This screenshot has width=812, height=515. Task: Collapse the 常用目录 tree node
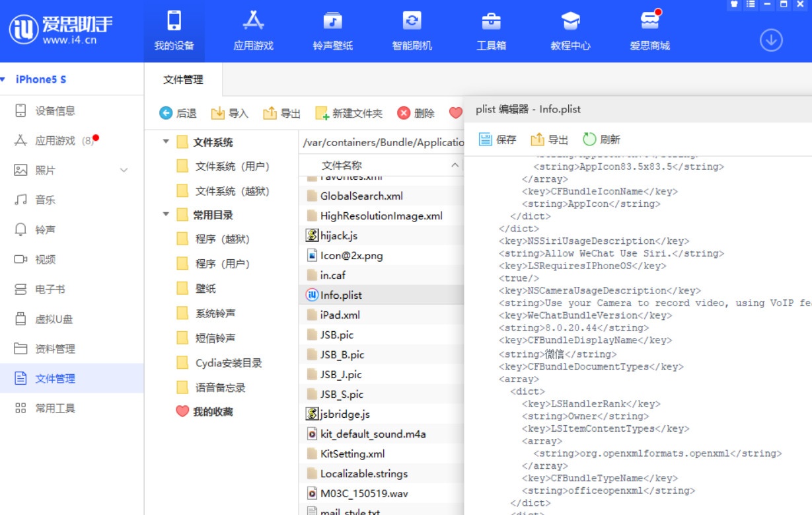(x=166, y=214)
